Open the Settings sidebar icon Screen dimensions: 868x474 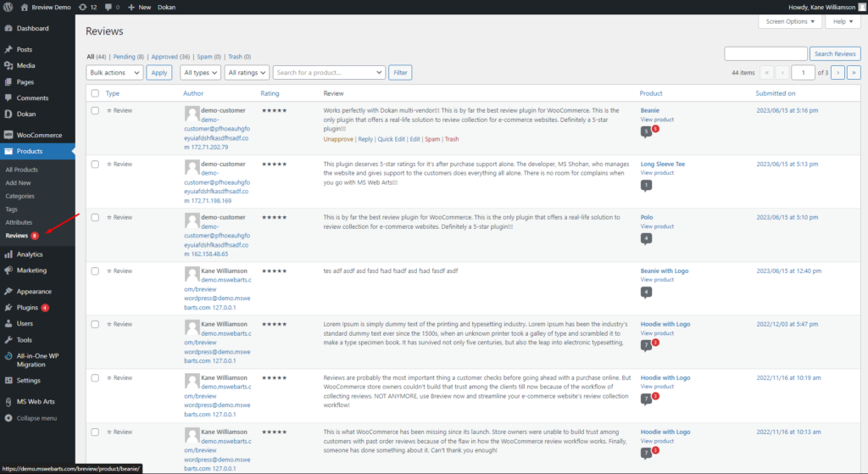tap(8, 381)
